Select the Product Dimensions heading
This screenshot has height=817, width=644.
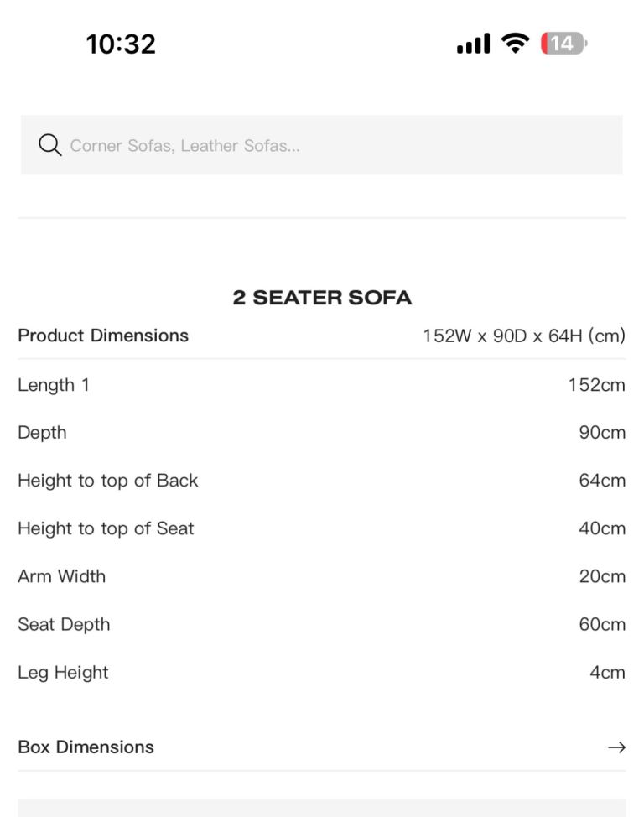103,336
